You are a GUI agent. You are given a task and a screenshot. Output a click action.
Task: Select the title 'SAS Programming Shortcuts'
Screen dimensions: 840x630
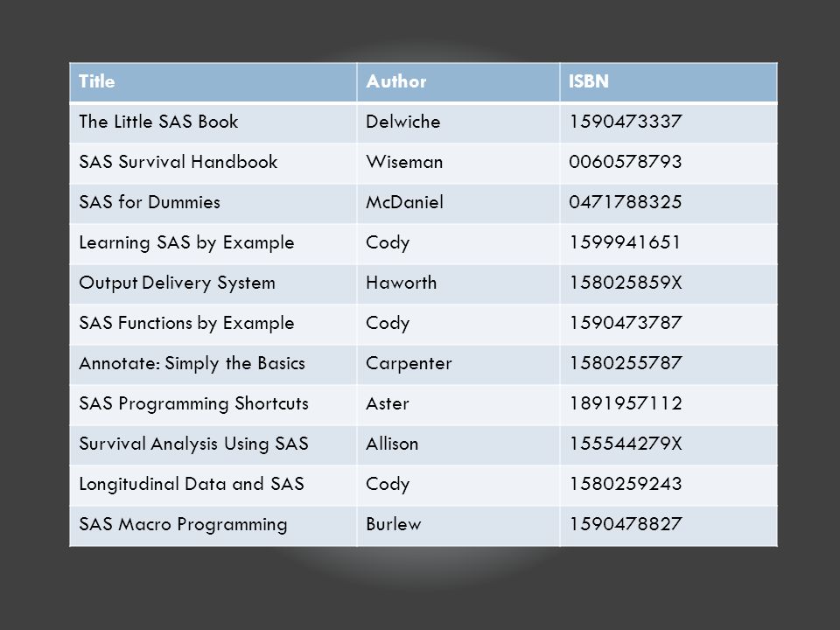click(193, 403)
